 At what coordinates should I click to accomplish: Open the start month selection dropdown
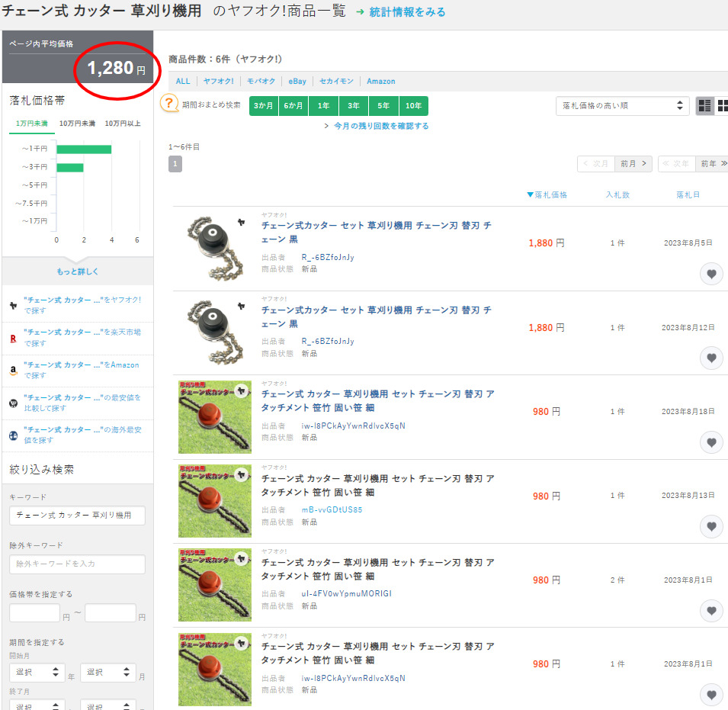pos(107,673)
